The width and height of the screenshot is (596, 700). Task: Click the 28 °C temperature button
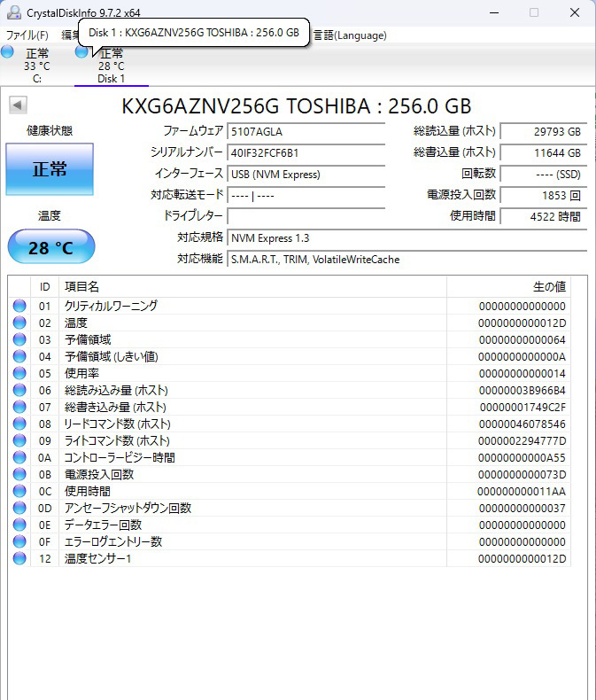(50, 247)
